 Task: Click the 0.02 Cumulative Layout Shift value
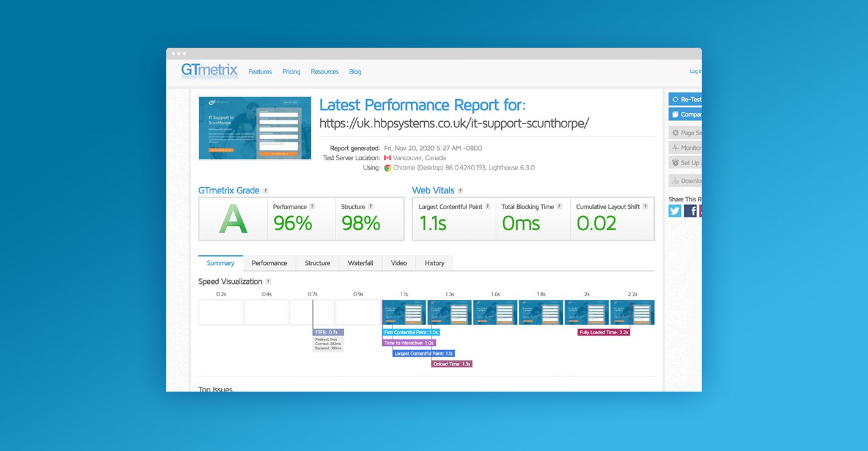pyautogui.click(x=597, y=223)
